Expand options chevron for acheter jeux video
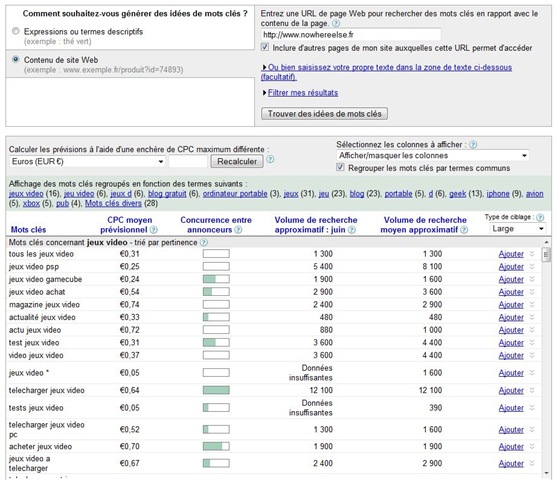 (x=532, y=446)
